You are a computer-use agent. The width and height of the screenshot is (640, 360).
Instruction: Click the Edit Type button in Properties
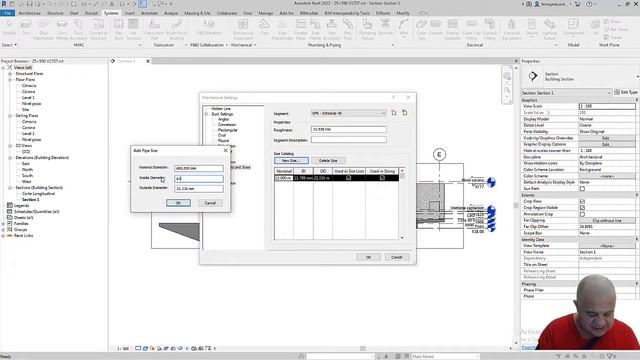626,93
